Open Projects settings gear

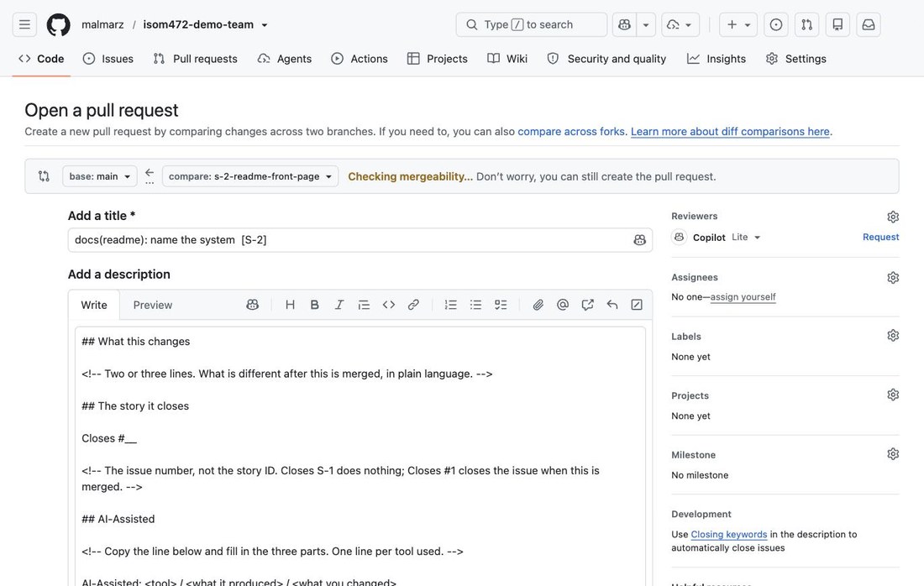(893, 395)
